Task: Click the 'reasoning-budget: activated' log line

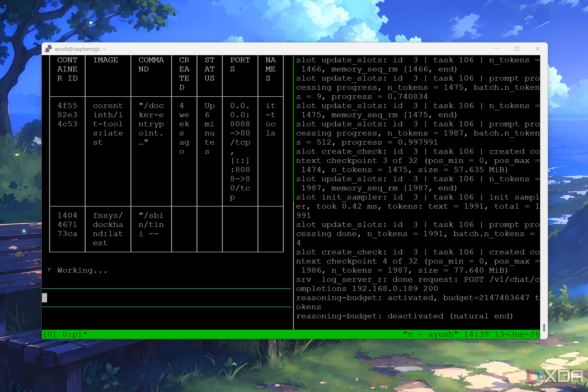Action: pyautogui.click(x=418, y=302)
